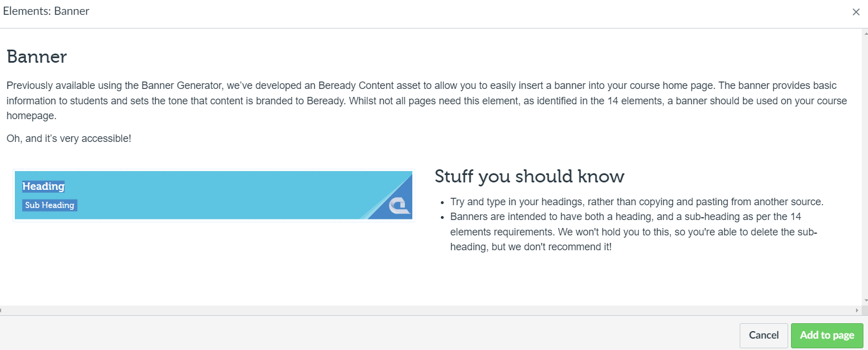Click the vertical scrollbar down arrow

click(x=865, y=300)
